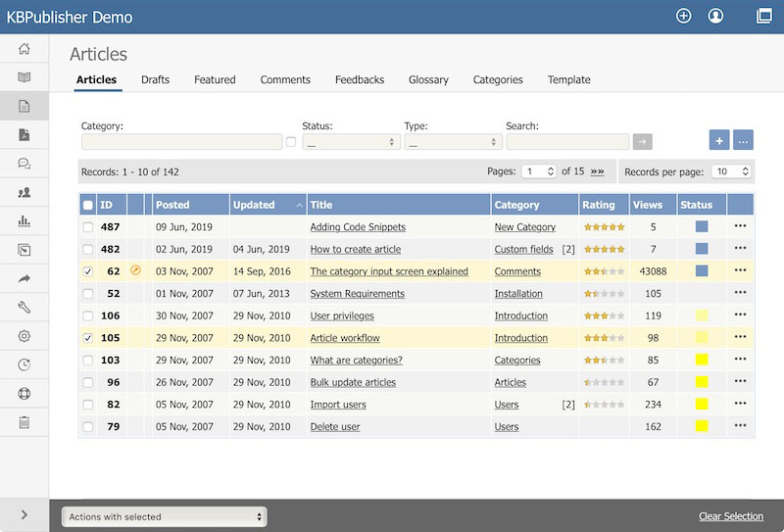
Task: Expand the sidebar with chevron arrow
Action: 24,514
